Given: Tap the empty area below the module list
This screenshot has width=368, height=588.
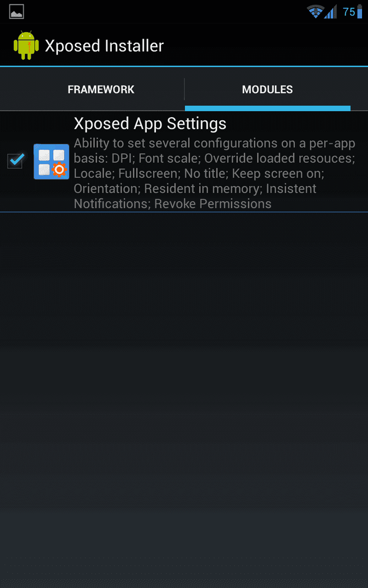Looking at the screenshot, I should [184, 397].
